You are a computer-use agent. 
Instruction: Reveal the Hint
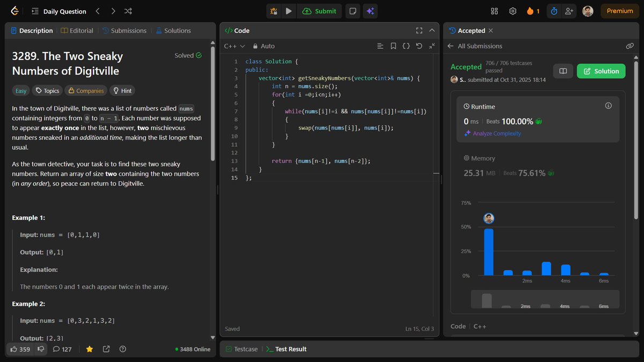[122, 91]
